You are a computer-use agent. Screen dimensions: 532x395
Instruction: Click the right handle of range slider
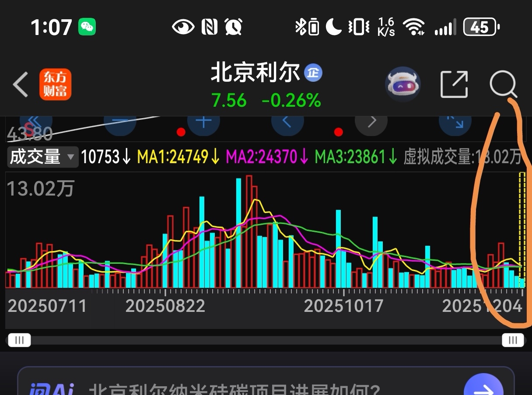point(513,340)
